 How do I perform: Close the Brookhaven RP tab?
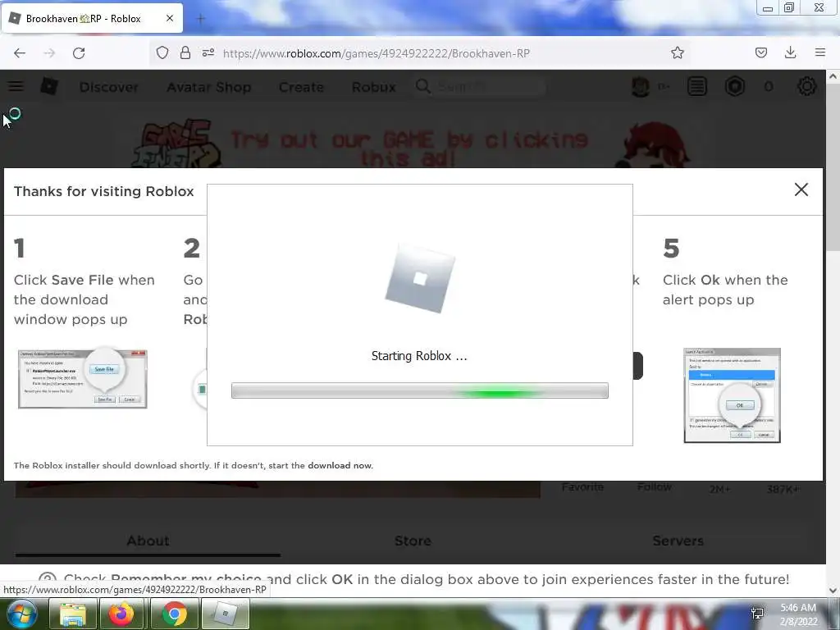(x=170, y=18)
